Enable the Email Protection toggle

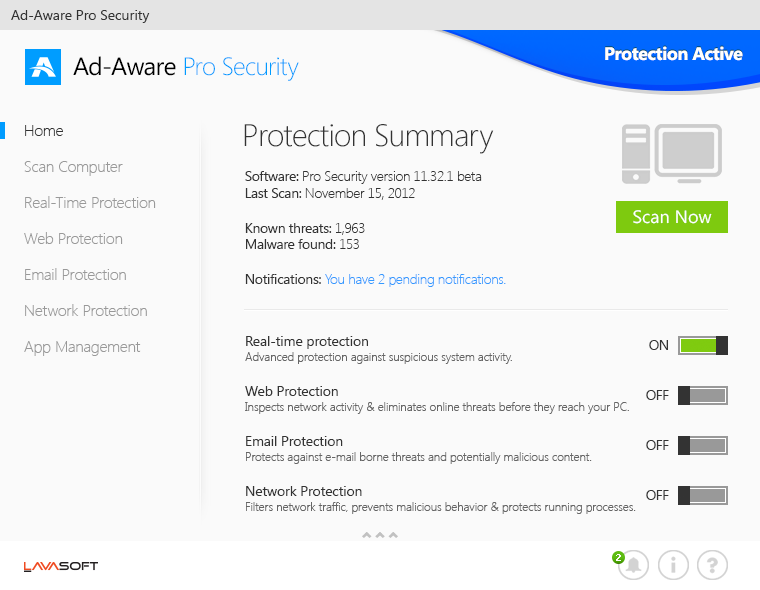point(702,445)
